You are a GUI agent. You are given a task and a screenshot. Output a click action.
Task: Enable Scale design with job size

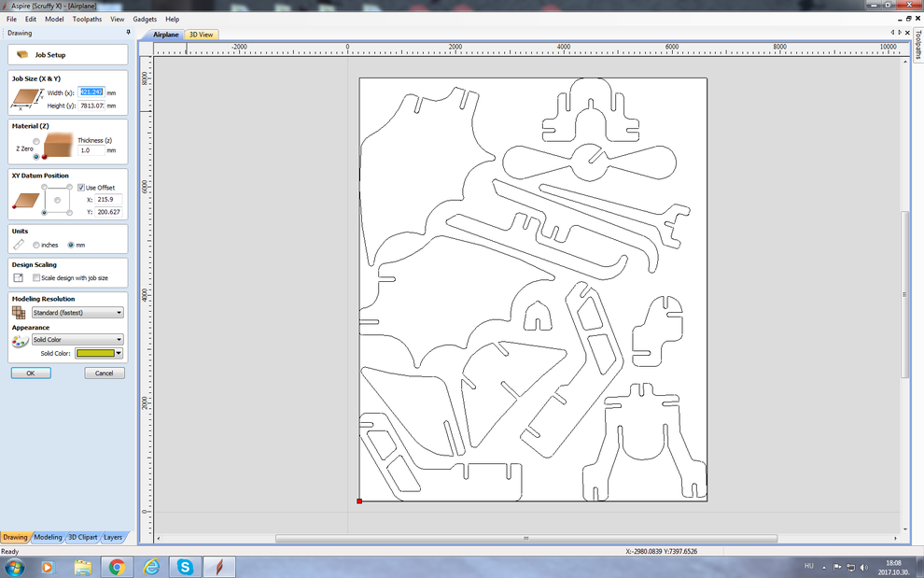point(36,278)
